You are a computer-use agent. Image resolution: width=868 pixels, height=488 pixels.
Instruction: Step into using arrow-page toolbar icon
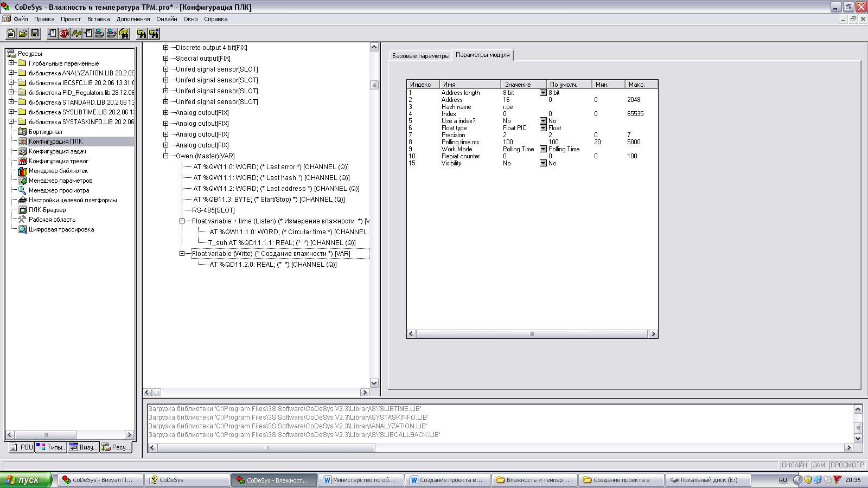point(88,34)
